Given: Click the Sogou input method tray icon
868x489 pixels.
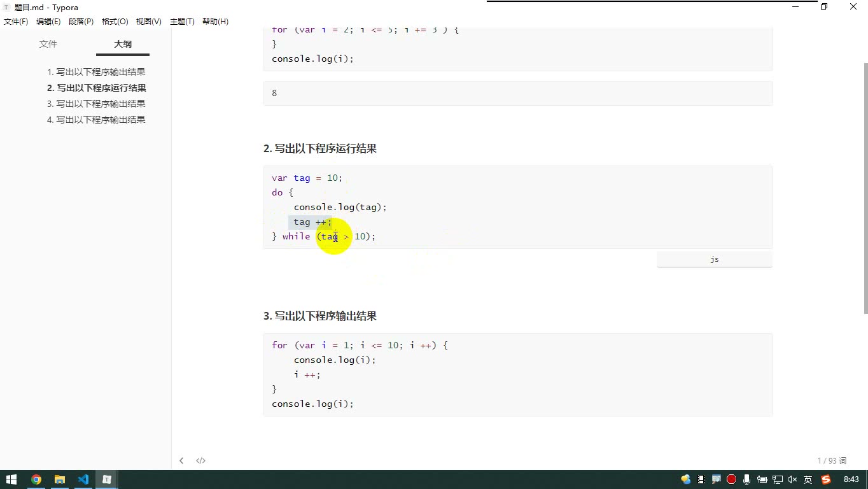Looking at the screenshot, I should (x=826, y=479).
